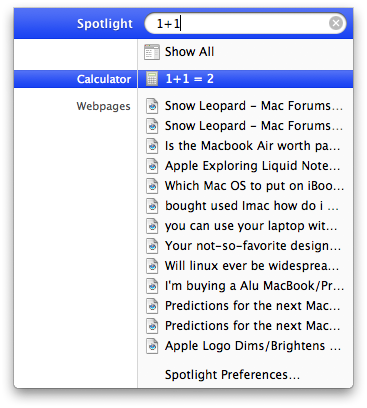This screenshot has width=367, height=408.
Task: Click icon for you can use your laptop result
Action: click(152, 226)
